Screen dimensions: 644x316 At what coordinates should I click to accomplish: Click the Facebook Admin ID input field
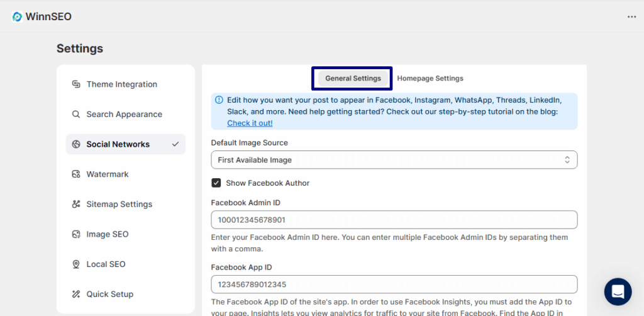(x=394, y=220)
